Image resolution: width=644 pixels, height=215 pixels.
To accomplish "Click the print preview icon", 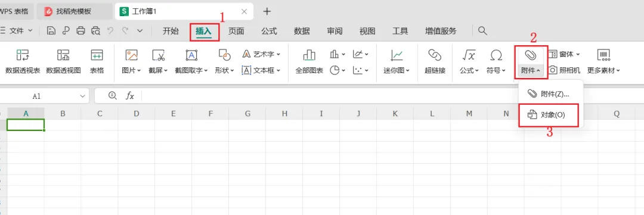I will 96,31.
